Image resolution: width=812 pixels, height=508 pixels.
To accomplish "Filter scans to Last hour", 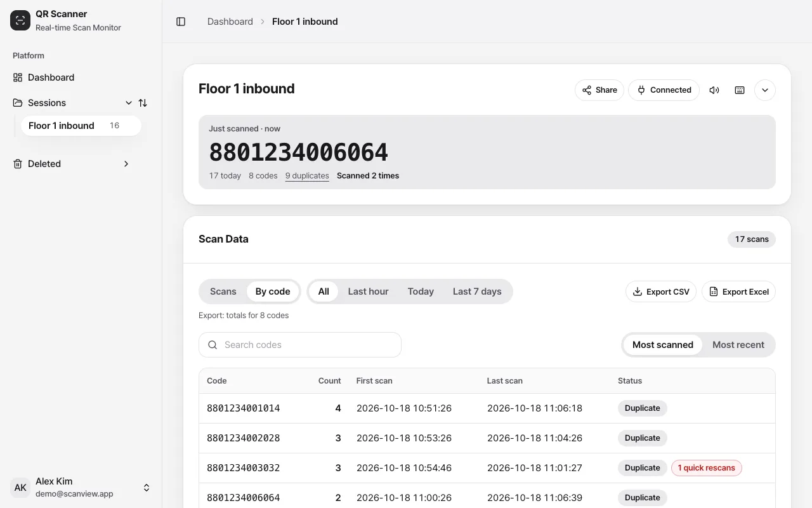I will tap(368, 291).
